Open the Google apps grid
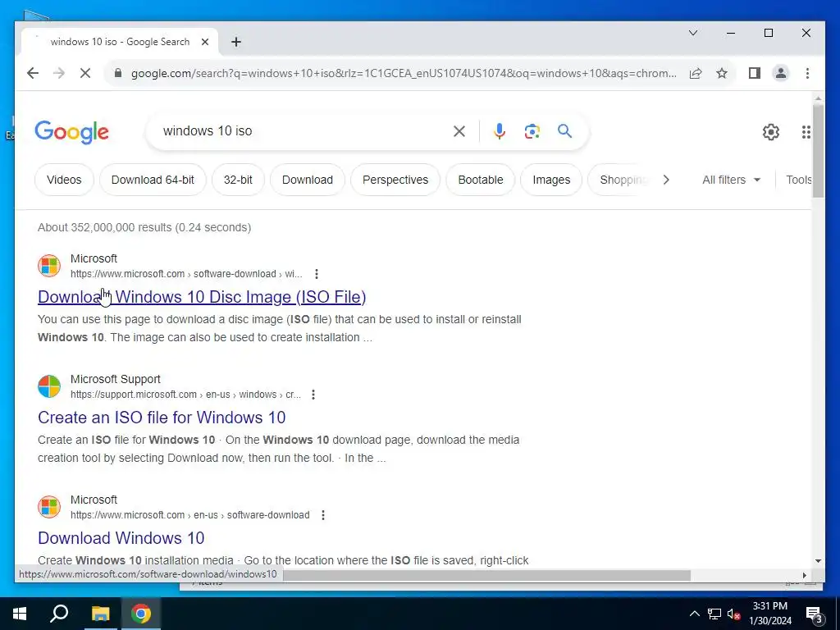The image size is (840, 630). [x=806, y=132]
